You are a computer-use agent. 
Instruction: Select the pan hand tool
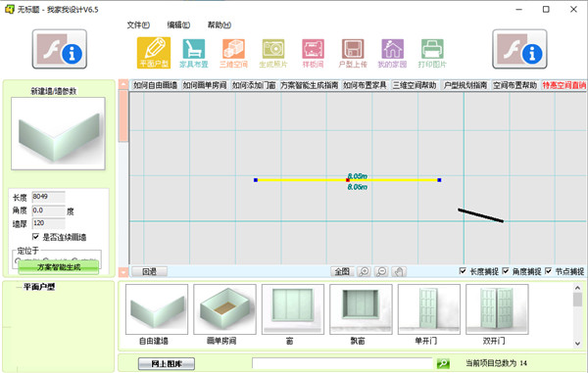[399, 271]
